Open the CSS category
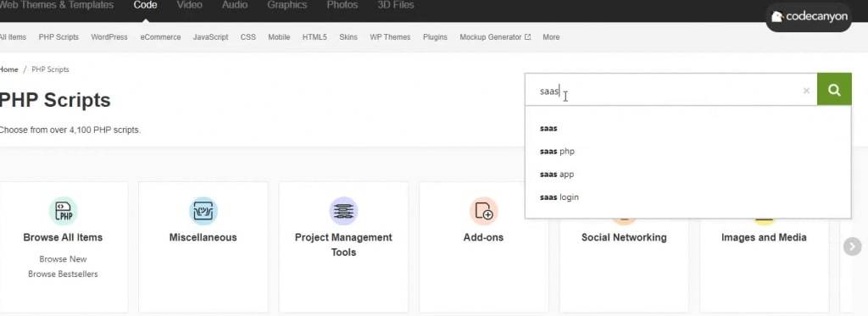 coord(248,37)
